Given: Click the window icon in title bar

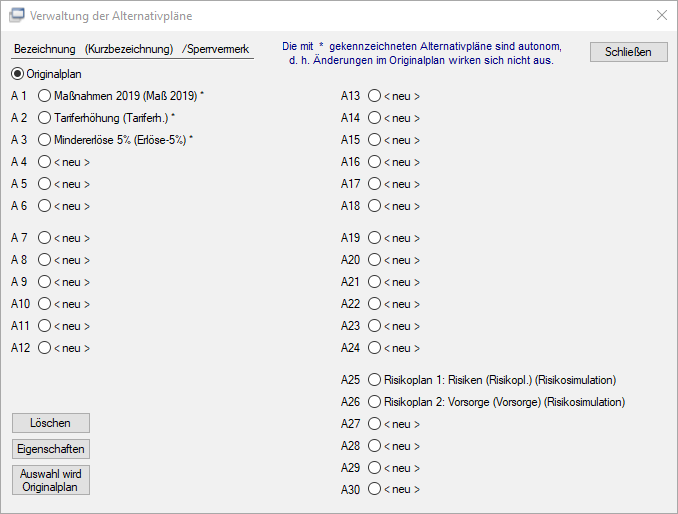Looking at the screenshot, I should click(17, 16).
